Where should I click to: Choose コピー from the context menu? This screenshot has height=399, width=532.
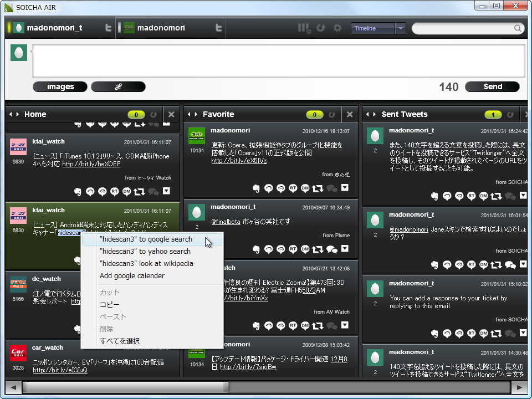[152, 305]
